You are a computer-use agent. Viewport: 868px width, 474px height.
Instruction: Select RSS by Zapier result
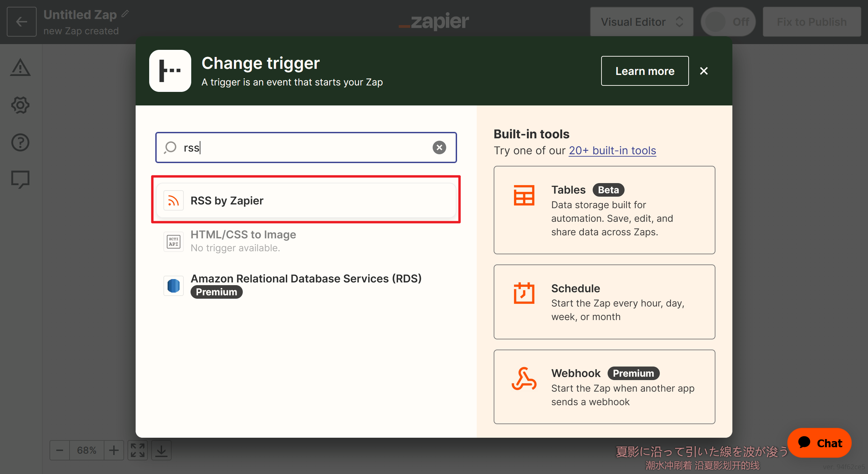click(306, 200)
